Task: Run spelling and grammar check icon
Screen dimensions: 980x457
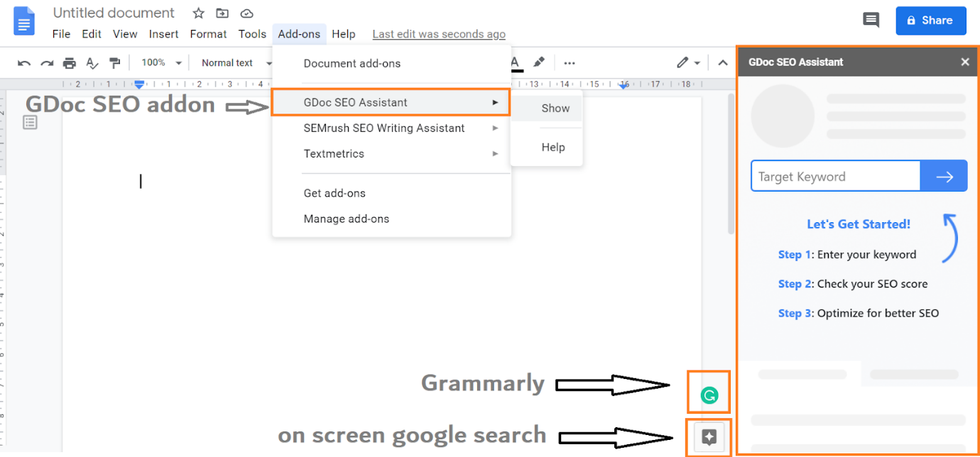Action: (92, 63)
